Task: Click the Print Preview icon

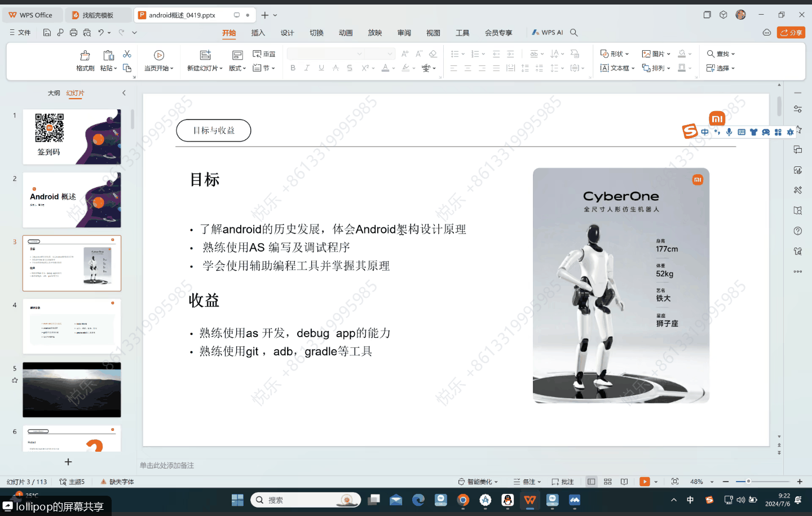Action: point(87,33)
